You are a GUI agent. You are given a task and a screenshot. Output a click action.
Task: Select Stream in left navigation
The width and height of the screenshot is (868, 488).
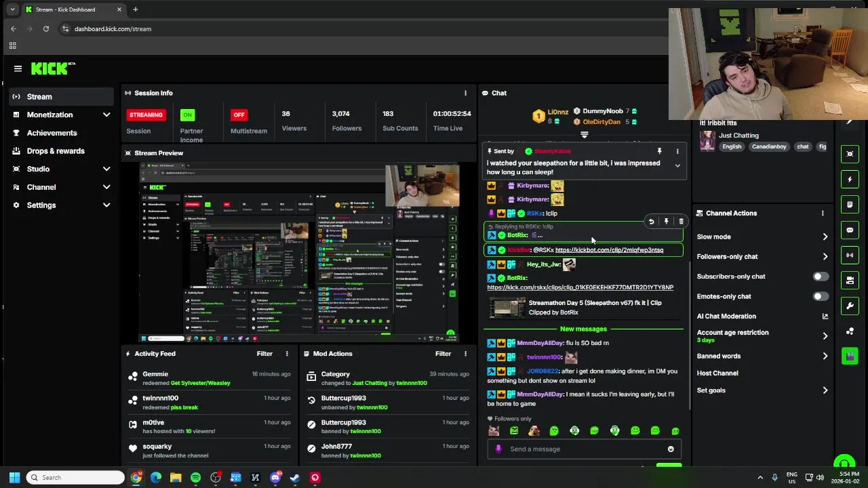(x=61, y=97)
